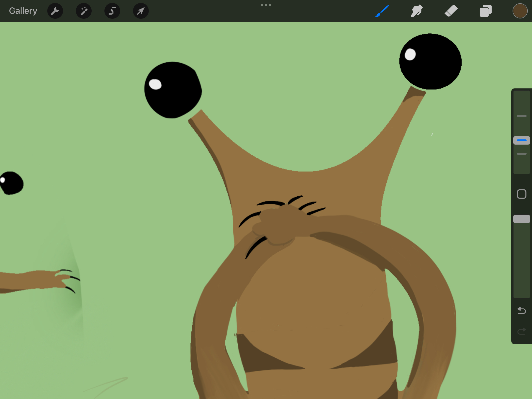This screenshot has width=532, height=399.
Task: Tap the three-dot multitasking menu
Action: pyautogui.click(x=266, y=5)
